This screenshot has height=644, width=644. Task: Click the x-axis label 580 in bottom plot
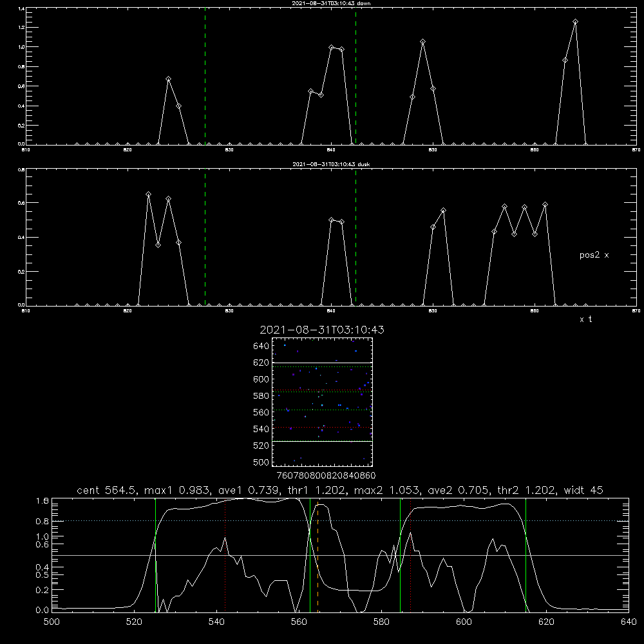point(381,622)
